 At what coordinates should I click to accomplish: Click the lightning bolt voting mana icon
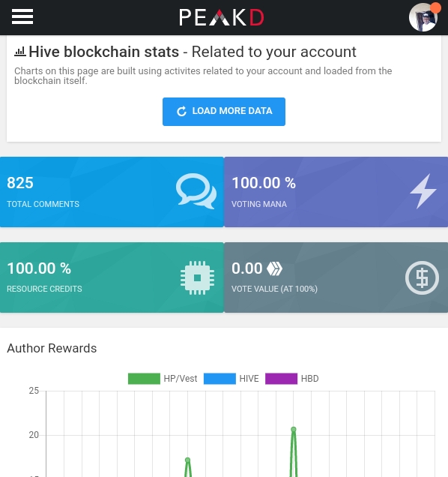(x=423, y=191)
